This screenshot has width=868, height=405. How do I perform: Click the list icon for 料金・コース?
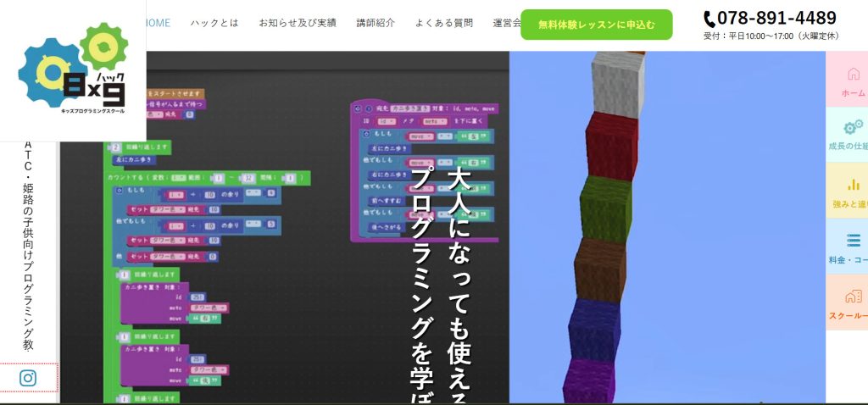(854, 240)
